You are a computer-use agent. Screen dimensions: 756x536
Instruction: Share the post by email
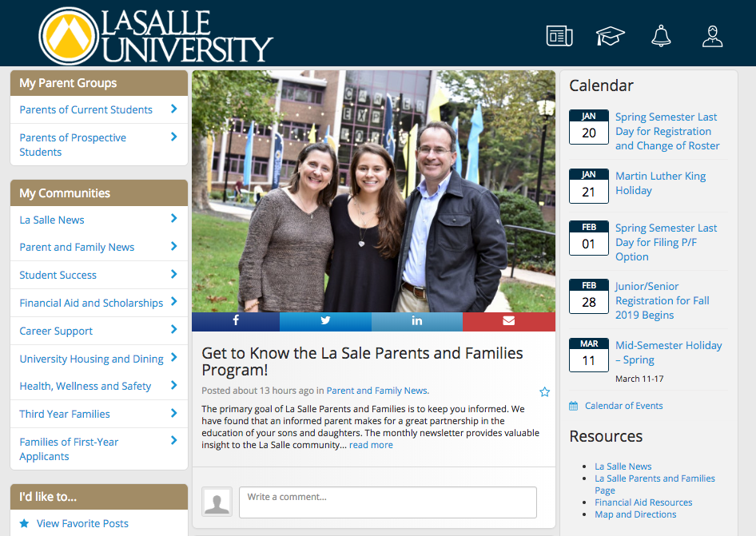tap(509, 321)
